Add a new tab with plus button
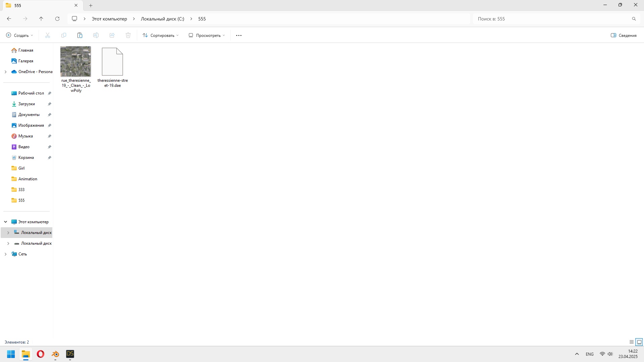Viewport: 644px width, 362px height. pos(91,5)
